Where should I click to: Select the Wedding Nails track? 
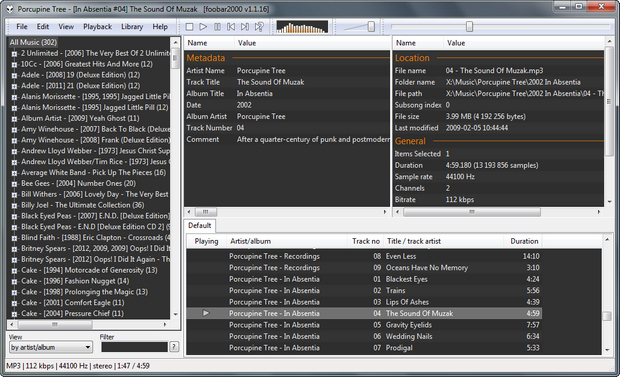(364, 337)
